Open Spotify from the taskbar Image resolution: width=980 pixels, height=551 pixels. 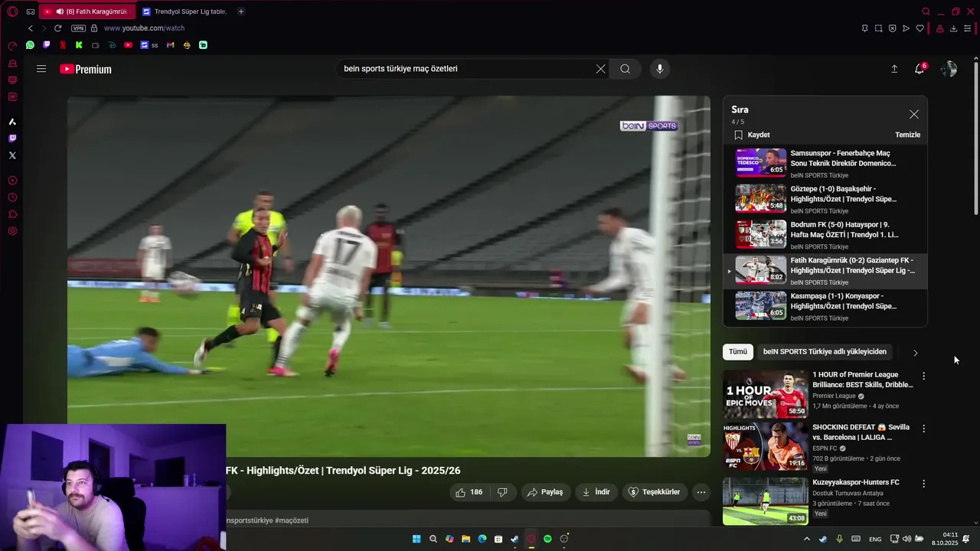(547, 539)
